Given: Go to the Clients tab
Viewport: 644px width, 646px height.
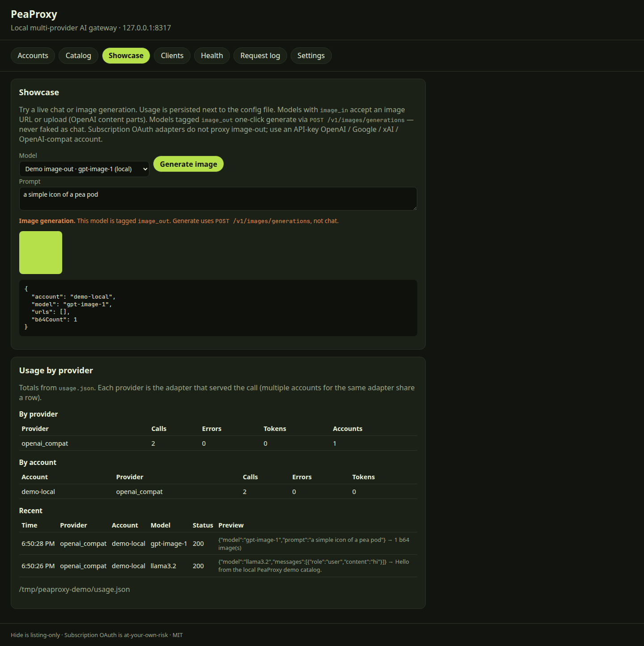Looking at the screenshot, I should coord(172,55).
